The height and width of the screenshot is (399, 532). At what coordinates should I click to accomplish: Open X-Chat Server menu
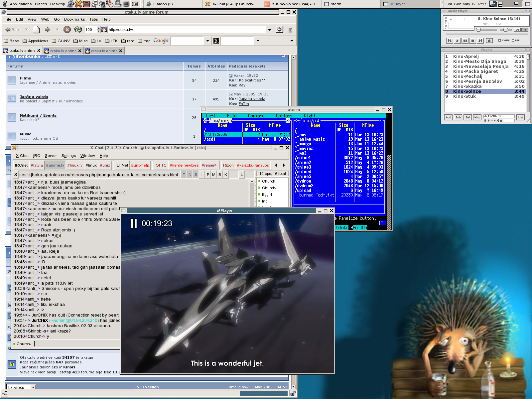[x=51, y=156]
